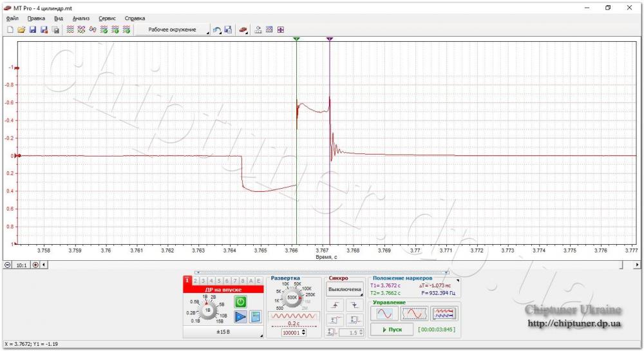
Task: Open the Выключена sync mode dropdown
Action: click(345, 289)
